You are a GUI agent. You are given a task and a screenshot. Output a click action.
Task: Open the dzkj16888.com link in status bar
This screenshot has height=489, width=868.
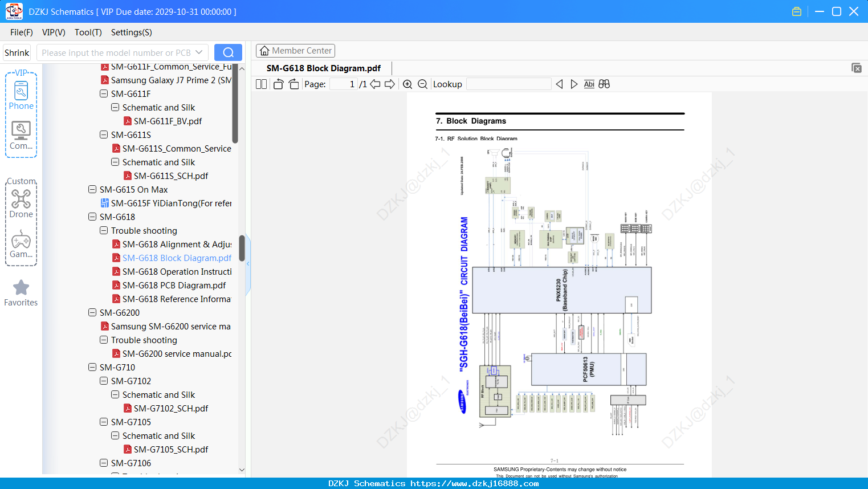[x=475, y=483]
